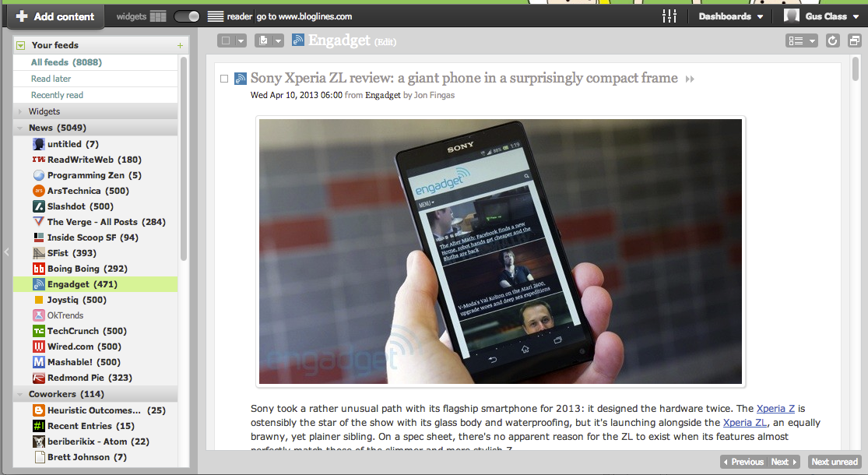Jump to Next unread article
Viewport: 868px width, 475px height.
point(835,462)
